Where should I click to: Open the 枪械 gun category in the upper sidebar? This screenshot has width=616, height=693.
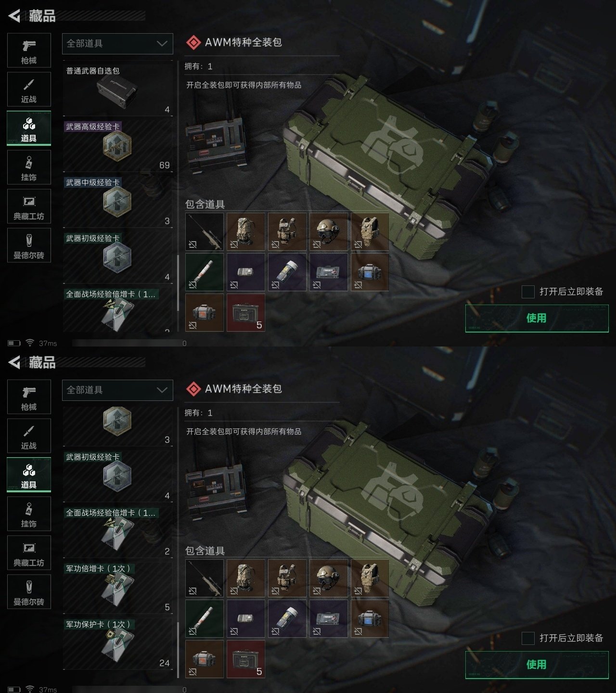(x=29, y=51)
